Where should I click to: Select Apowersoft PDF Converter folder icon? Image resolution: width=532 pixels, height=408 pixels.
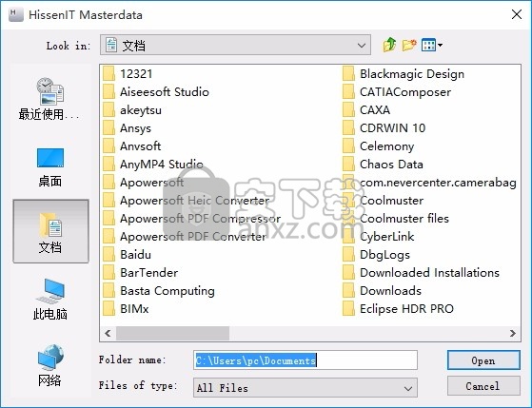pos(108,237)
